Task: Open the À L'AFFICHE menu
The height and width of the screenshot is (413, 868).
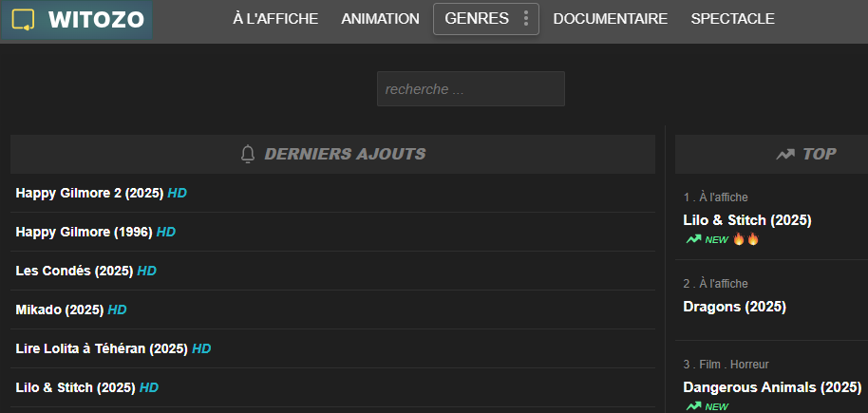Action: click(x=275, y=19)
